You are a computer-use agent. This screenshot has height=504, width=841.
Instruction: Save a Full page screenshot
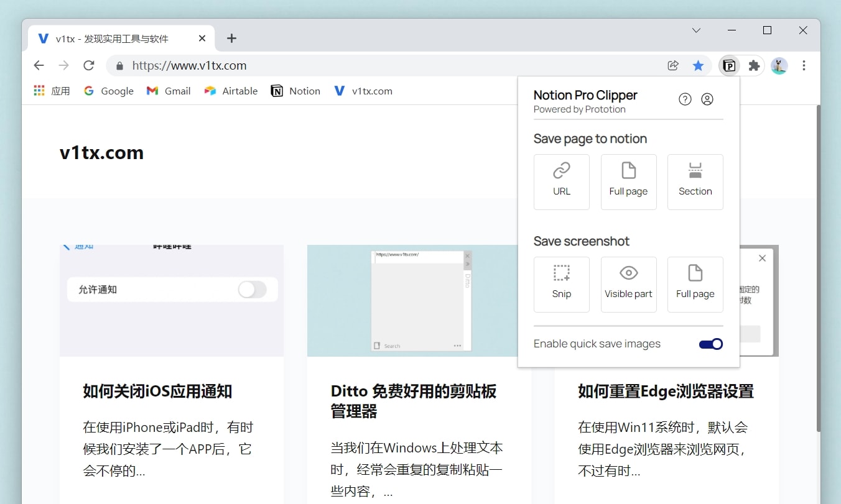click(695, 284)
